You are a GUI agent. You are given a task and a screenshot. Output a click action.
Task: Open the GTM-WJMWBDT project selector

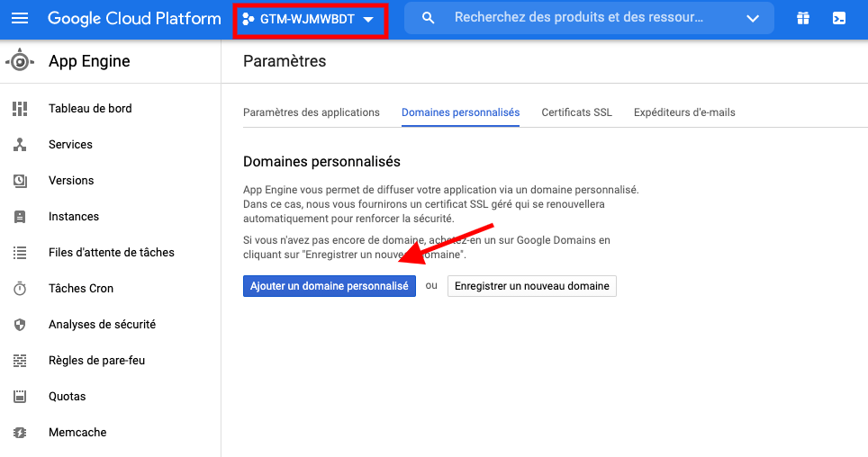[308, 20]
